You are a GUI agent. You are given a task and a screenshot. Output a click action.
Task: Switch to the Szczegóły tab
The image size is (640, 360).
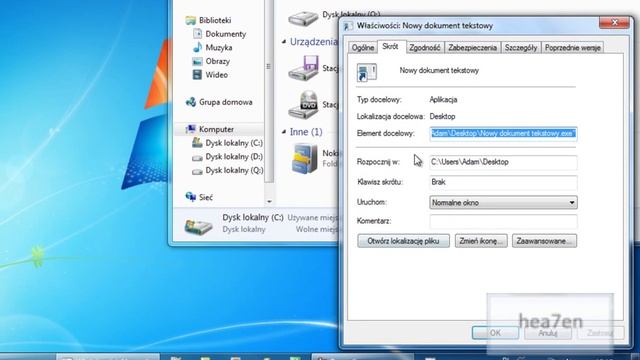coord(521,48)
